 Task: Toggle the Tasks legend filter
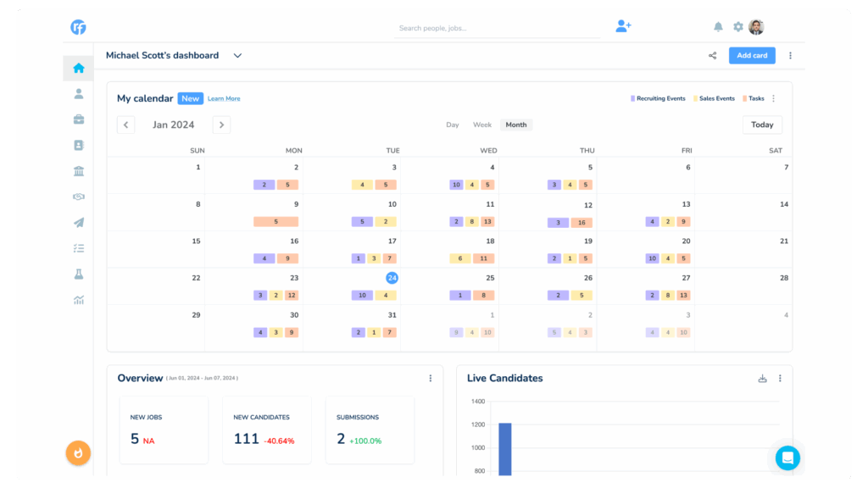[x=753, y=98]
